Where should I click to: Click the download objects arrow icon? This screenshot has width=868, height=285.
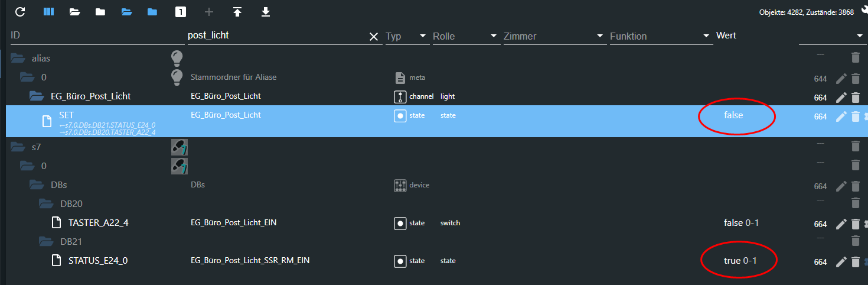266,12
